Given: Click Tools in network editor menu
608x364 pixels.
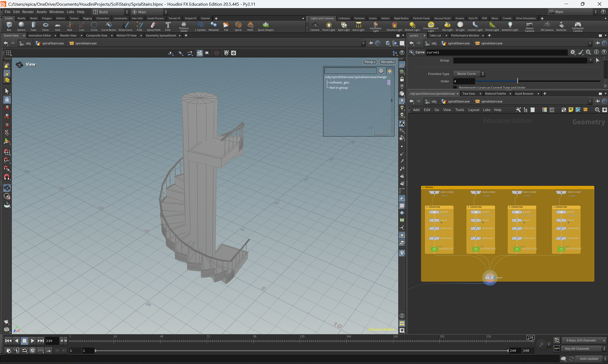Looking at the screenshot, I should [459, 110].
